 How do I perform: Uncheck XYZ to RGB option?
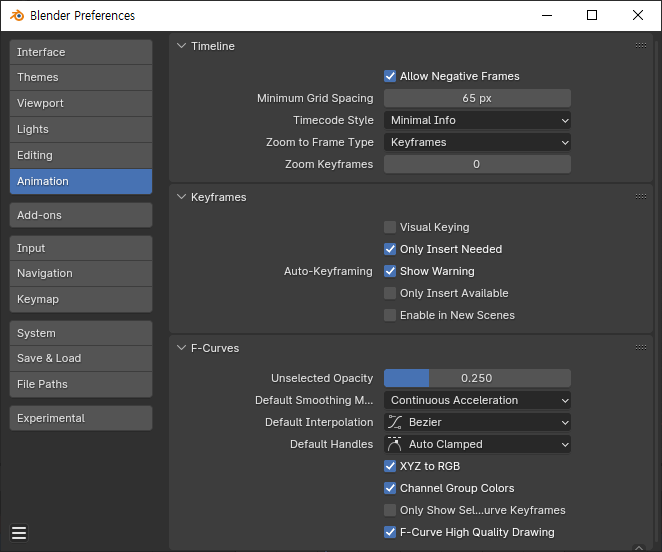[x=390, y=466]
